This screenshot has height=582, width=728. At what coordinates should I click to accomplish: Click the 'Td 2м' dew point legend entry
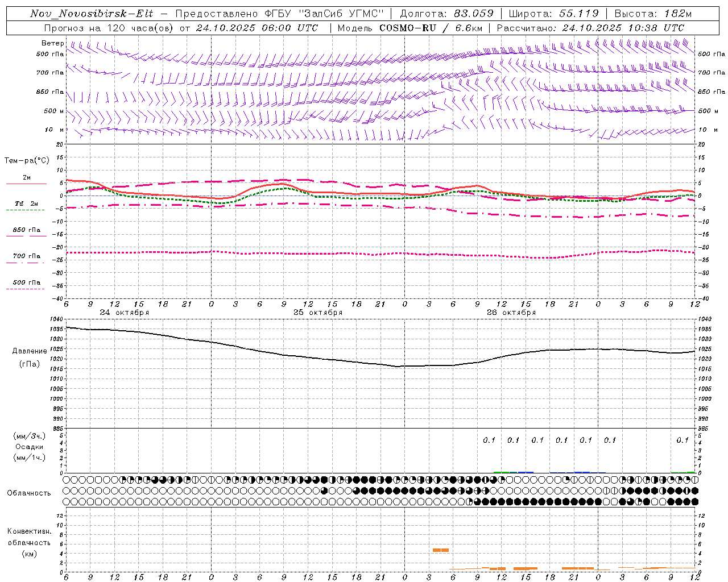[x=26, y=203]
